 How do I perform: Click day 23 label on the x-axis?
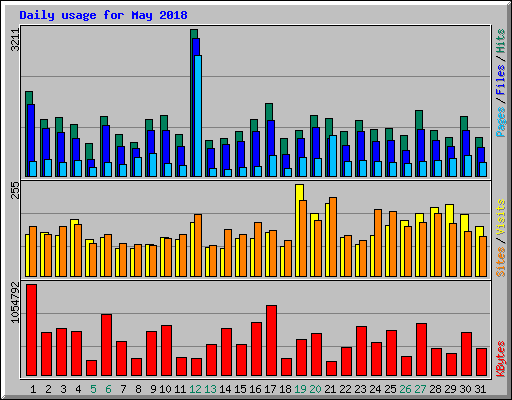(x=360, y=389)
